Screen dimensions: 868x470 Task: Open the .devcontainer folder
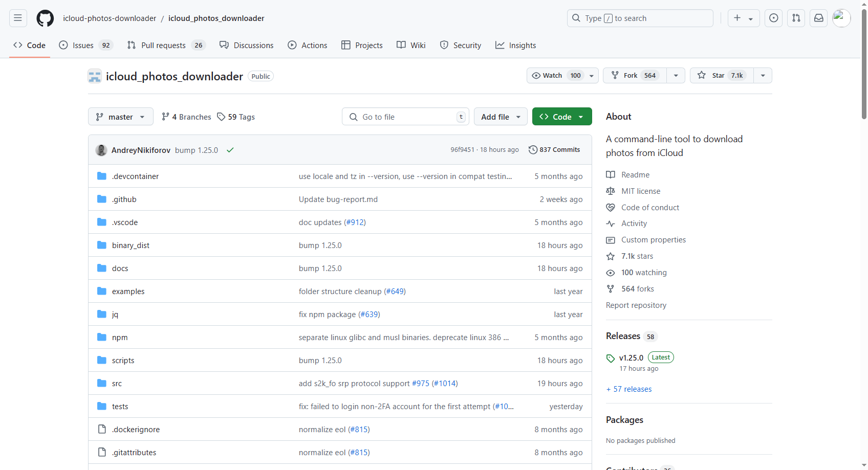click(136, 176)
